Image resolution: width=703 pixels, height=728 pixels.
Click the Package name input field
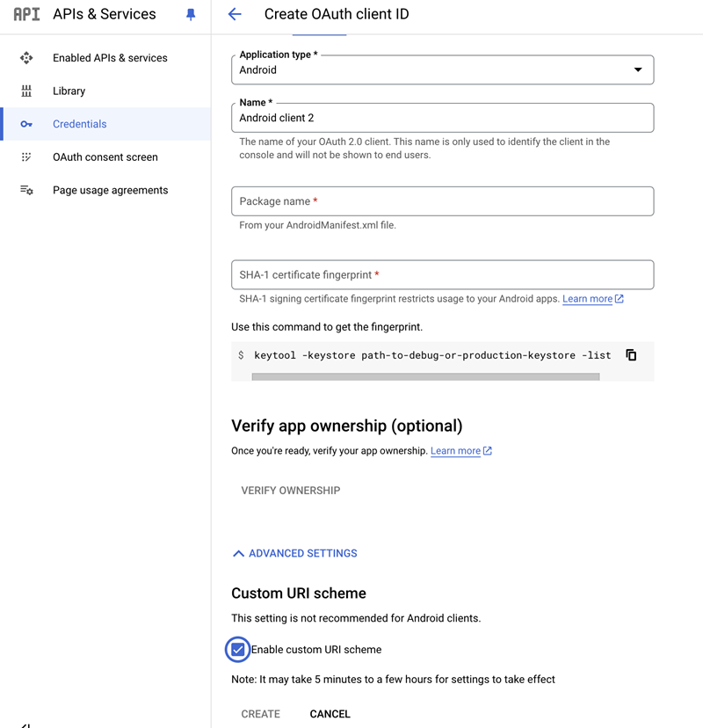(442, 201)
